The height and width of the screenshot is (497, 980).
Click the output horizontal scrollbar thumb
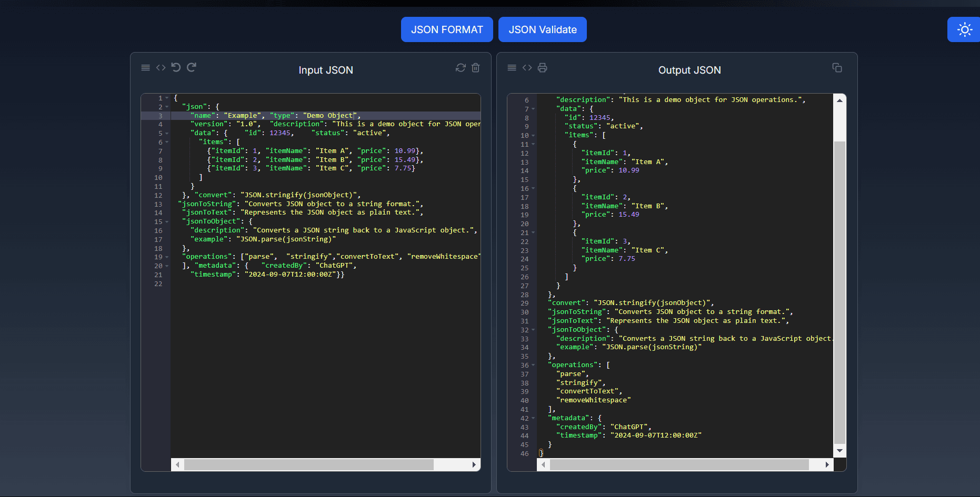pos(679,464)
